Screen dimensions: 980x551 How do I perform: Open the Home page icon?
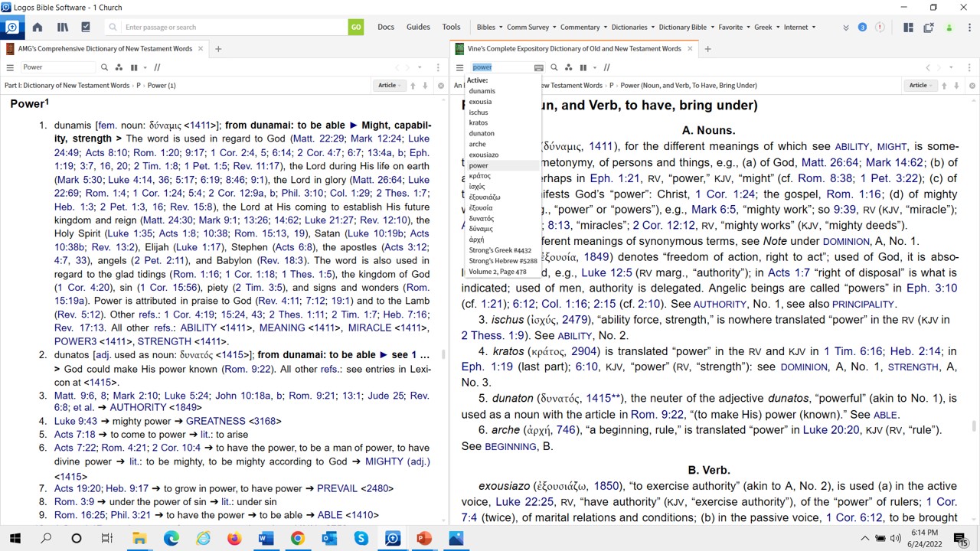click(37, 27)
